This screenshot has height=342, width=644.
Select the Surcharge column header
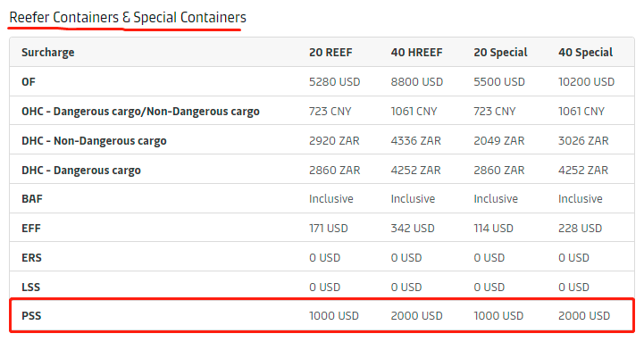click(x=48, y=53)
